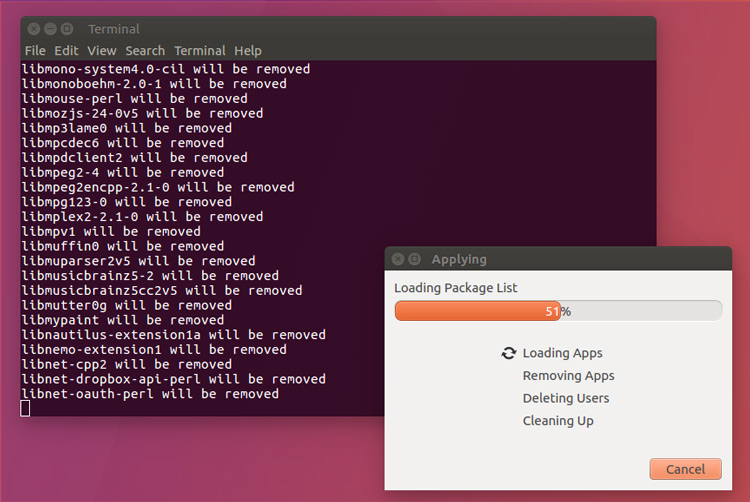Minimize the Applying dialog
The width and height of the screenshot is (750, 502).
coord(415,259)
